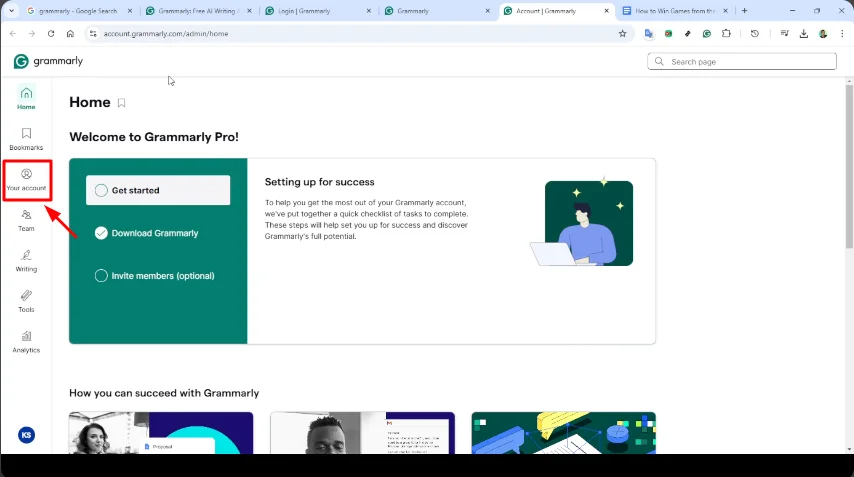Bookmark the Home page icon
854x477 pixels.
pos(121,102)
